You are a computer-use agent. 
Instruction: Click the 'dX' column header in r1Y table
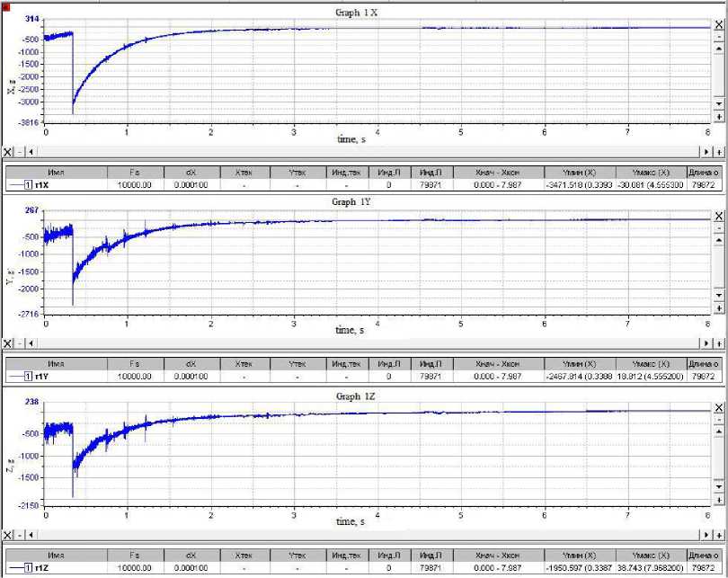click(x=191, y=364)
